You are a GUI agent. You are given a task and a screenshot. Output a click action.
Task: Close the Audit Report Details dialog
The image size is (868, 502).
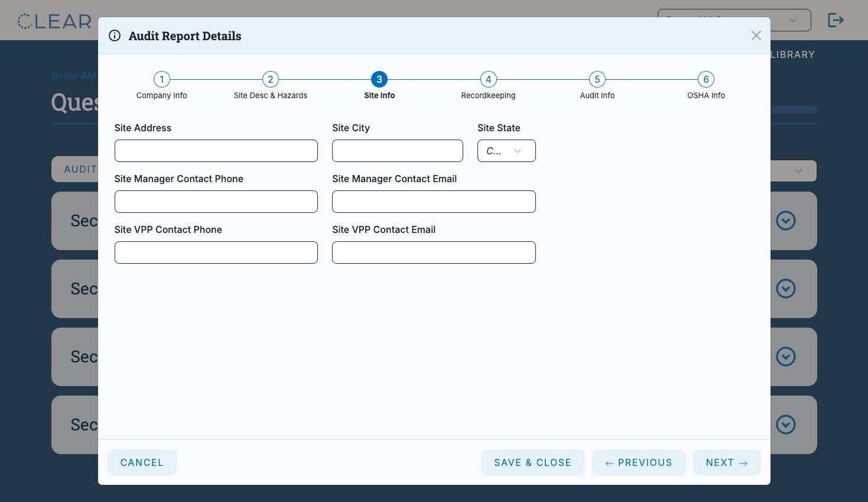coord(756,35)
